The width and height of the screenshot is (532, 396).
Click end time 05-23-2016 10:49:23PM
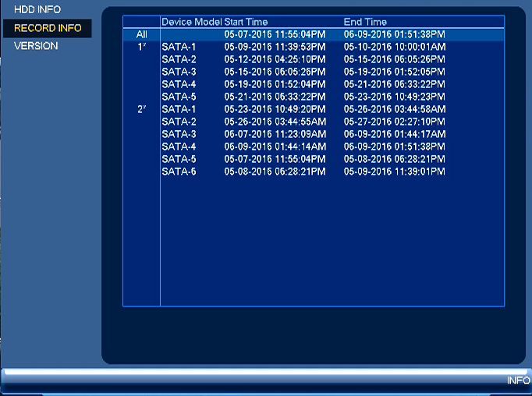click(394, 97)
